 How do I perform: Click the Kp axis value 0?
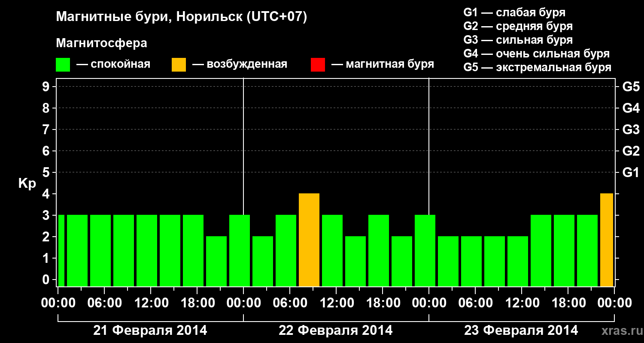point(47,280)
